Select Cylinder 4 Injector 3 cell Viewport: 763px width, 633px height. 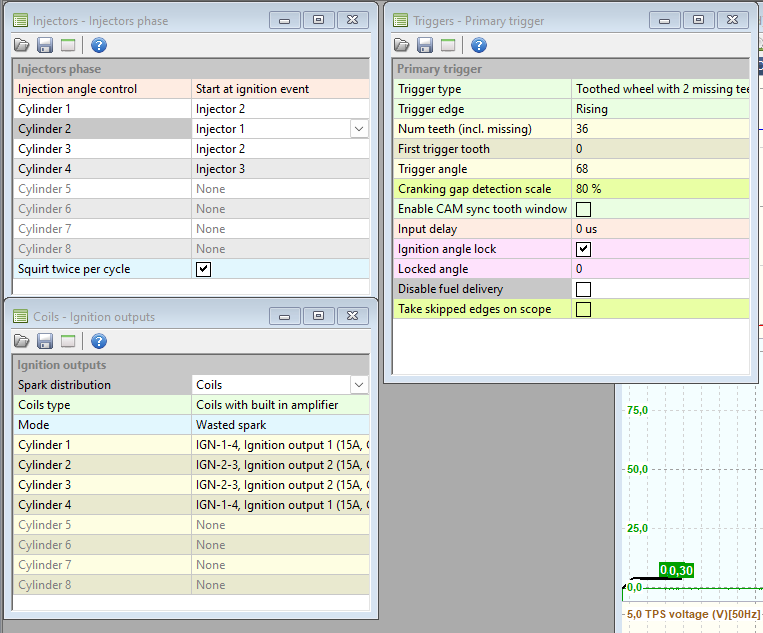[x=280, y=169]
